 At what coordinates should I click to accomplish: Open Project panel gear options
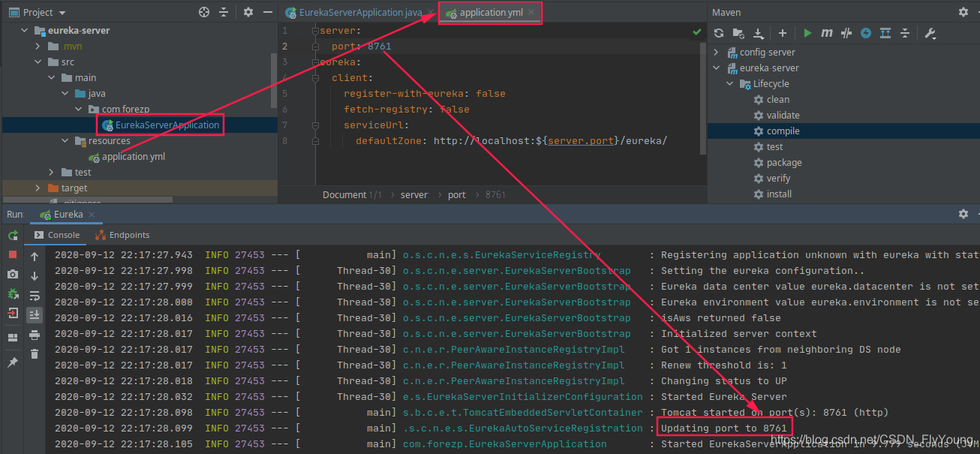point(248,12)
